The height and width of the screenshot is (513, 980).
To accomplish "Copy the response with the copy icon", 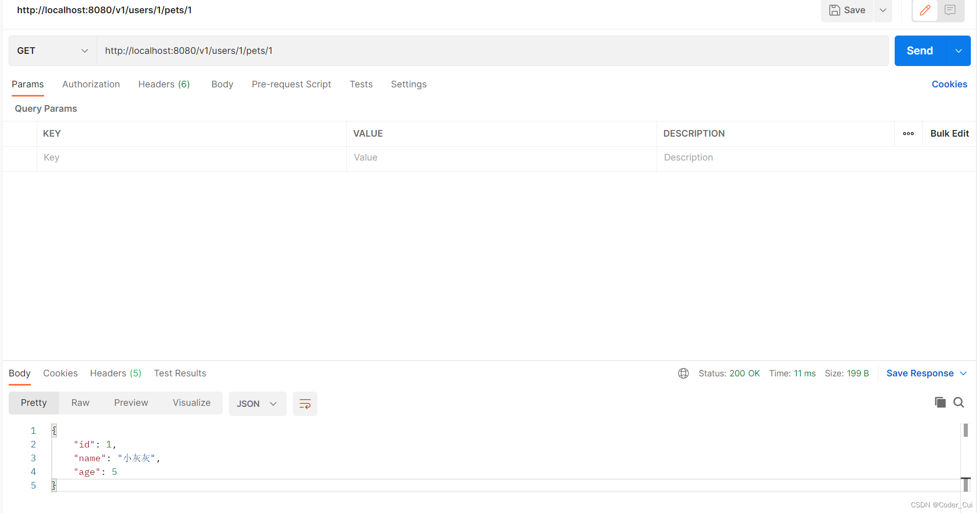I will coord(940,402).
